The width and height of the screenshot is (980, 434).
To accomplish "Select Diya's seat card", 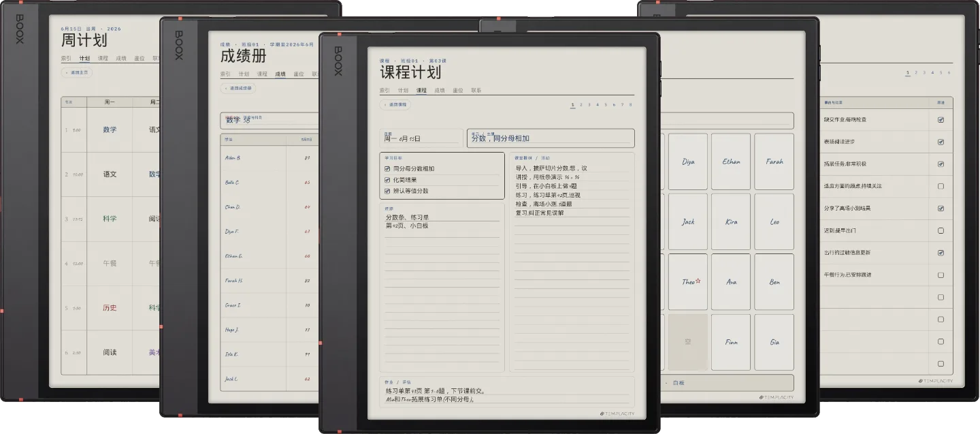I will coord(688,161).
